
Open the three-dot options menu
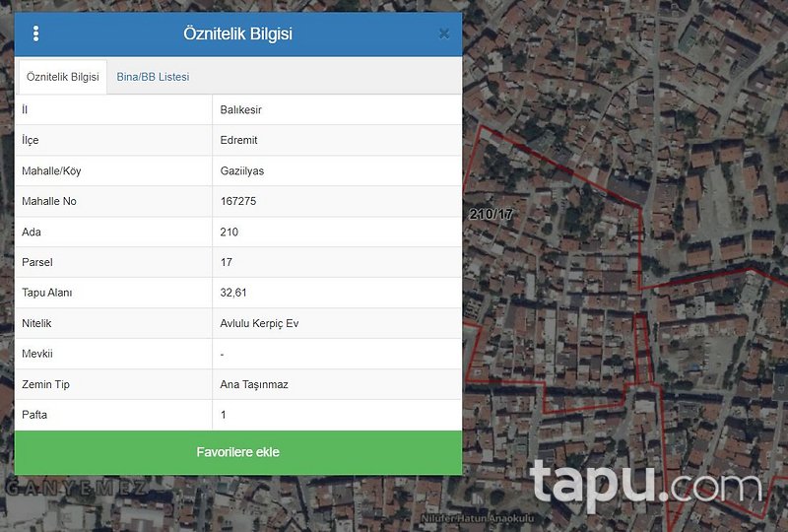[x=35, y=33]
